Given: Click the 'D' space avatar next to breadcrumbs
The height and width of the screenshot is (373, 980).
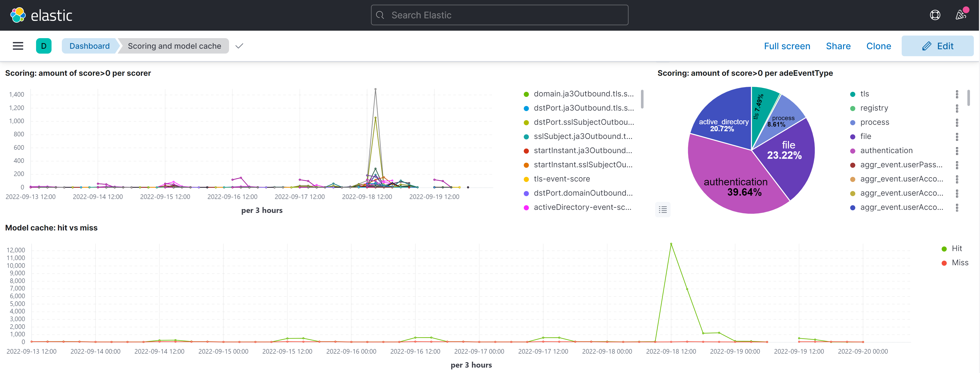Looking at the screenshot, I should [44, 46].
